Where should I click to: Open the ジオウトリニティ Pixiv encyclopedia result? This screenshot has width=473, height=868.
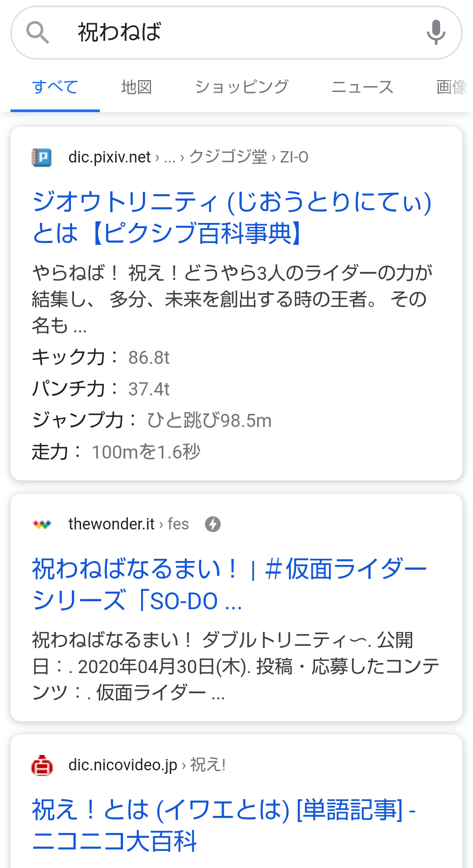232,217
